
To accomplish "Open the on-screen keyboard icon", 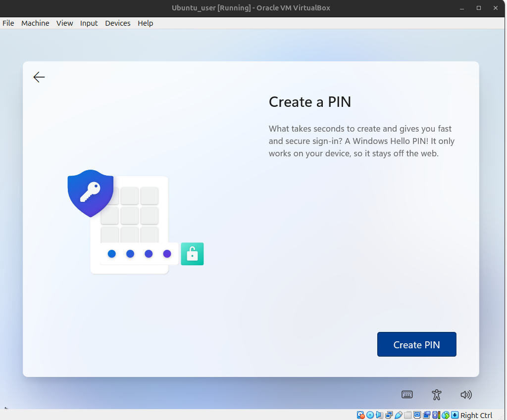I will pyautogui.click(x=407, y=394).
